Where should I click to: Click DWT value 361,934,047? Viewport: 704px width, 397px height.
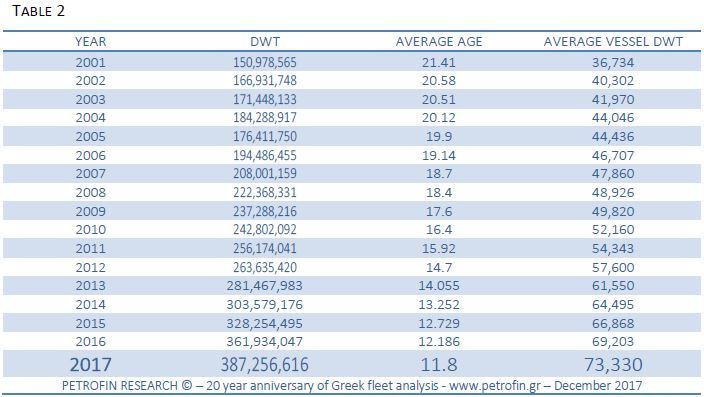pos(265,342)
